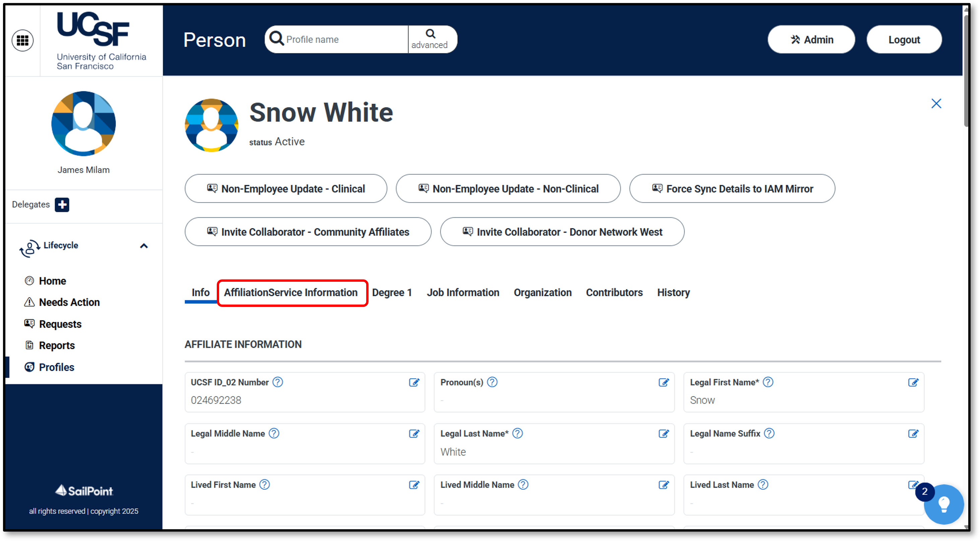Select the History tab

click(x=673, y=292)
